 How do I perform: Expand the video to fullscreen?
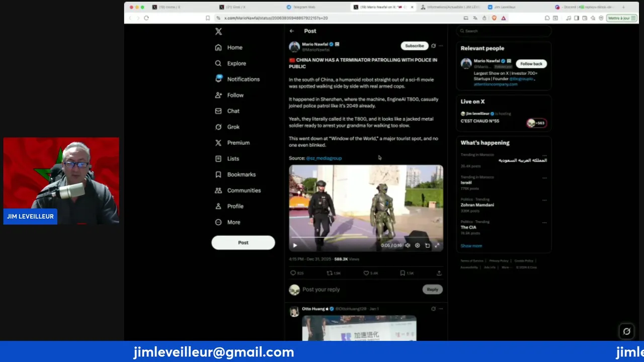point(437,245)
